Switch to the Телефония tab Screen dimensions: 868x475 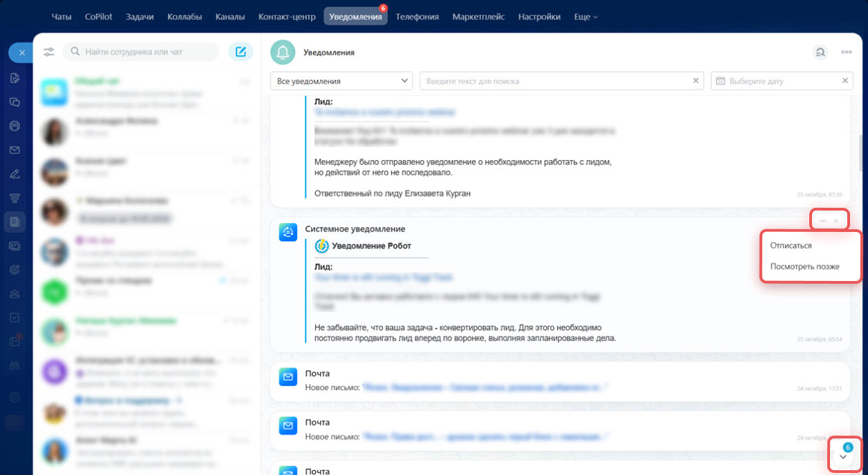pos(417,17)
